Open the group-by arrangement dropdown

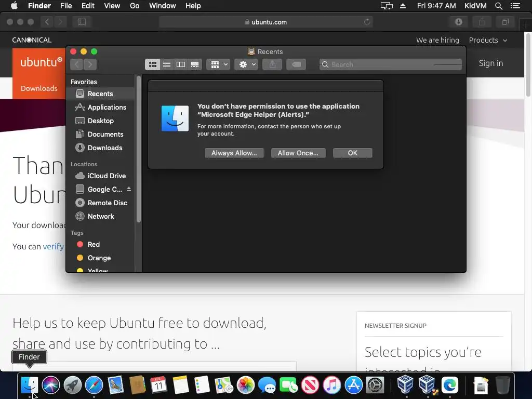point(218,64)
